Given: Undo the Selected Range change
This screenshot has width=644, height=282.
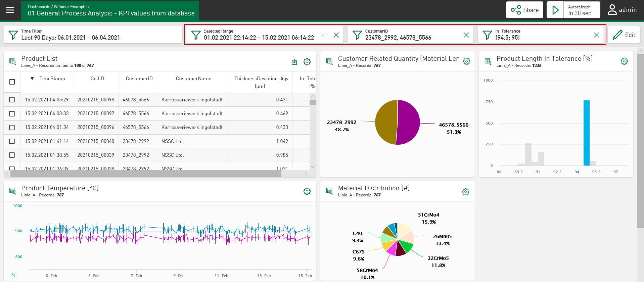Looking at the screenshot, I should (x=324, y=35).
